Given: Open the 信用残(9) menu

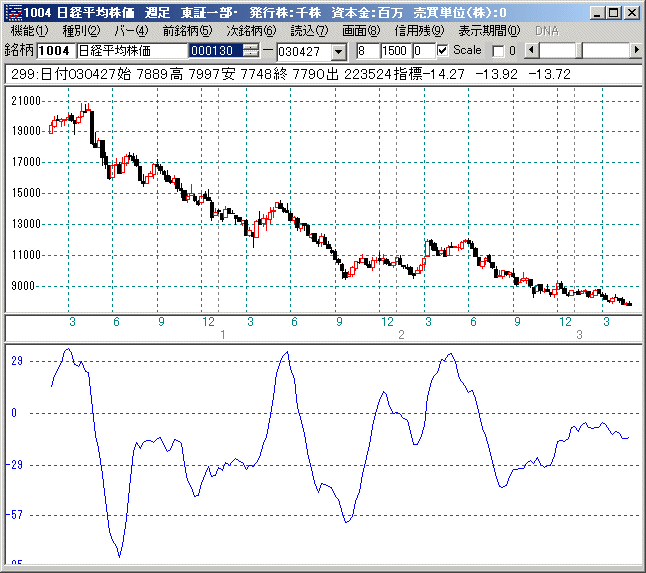Looking at the screenshot, I should pyautogui.click(x=419, y=31).
